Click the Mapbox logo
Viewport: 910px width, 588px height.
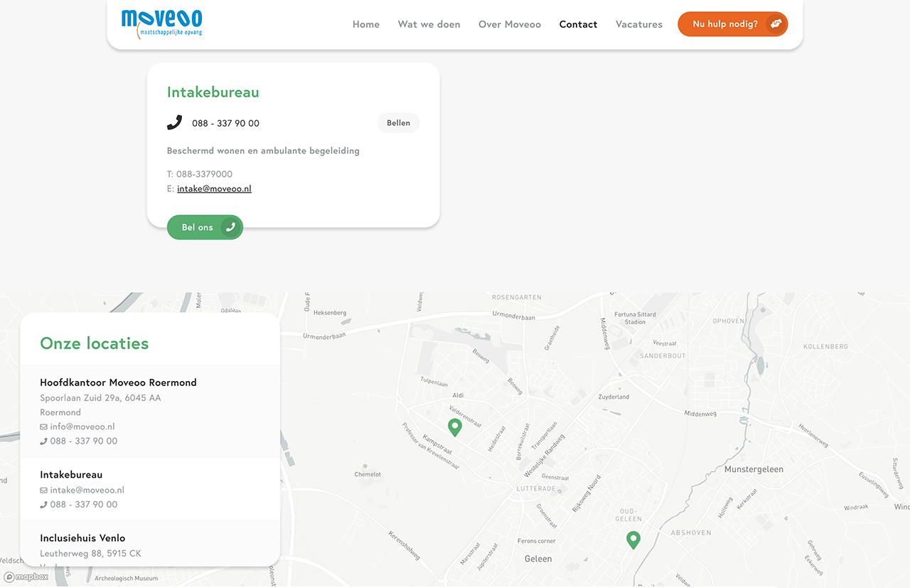[26, 577]
